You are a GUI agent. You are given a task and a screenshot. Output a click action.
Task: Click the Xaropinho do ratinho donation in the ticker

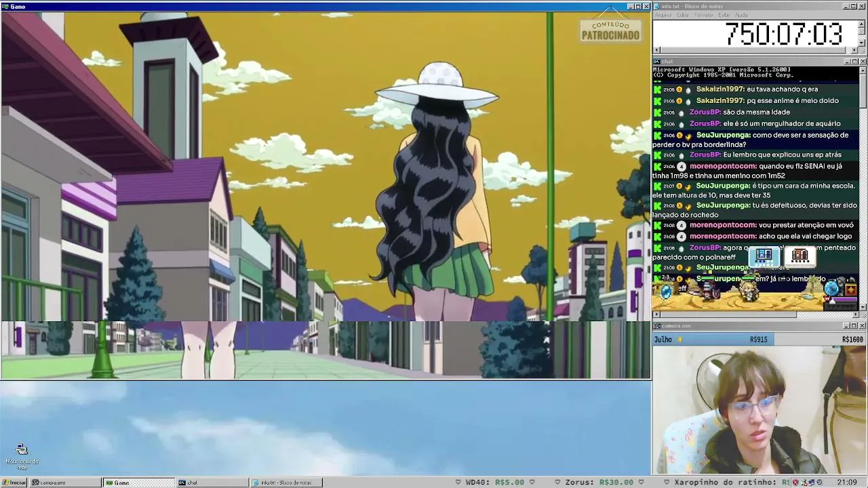(x=732, y=483)
